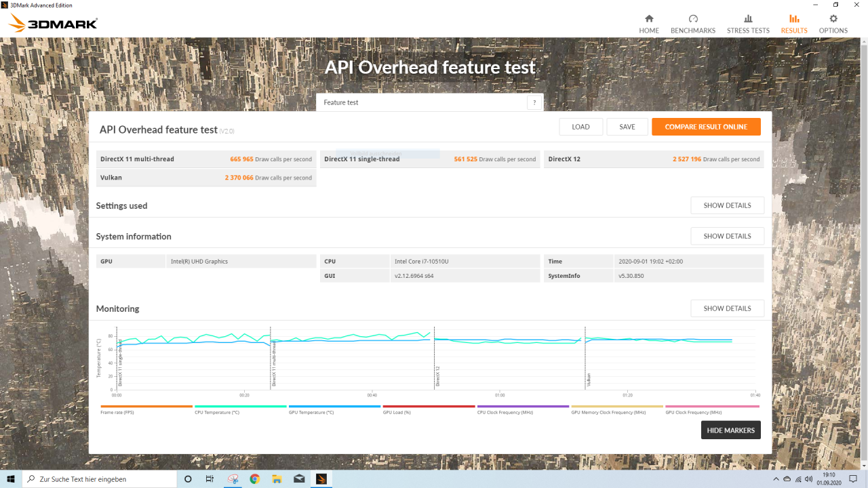Image resolution: width=868 pixels, height=488 pixels.
Task: Click SystemInfo version v5.30.850
Action: tap(631, 277)
